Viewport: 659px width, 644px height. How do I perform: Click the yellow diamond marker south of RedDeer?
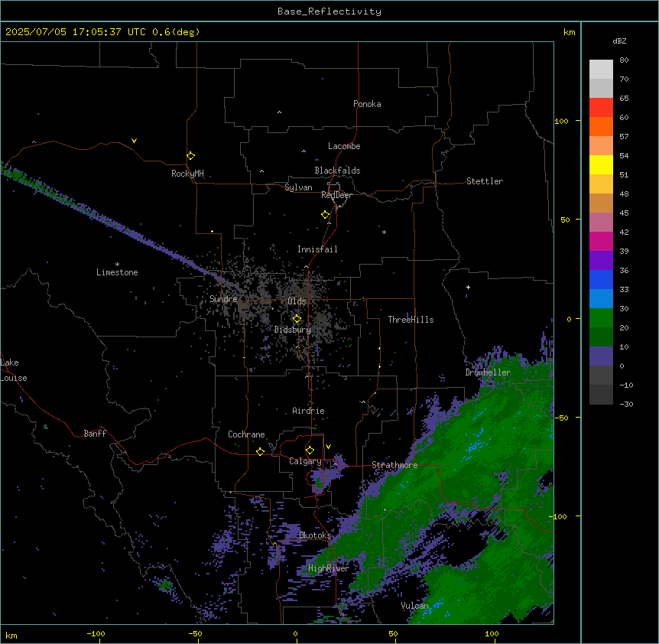point(325,215)
